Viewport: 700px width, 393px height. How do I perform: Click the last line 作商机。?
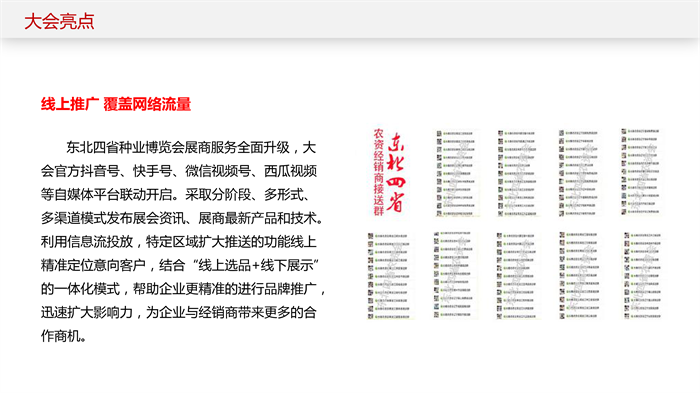point(63,336)
